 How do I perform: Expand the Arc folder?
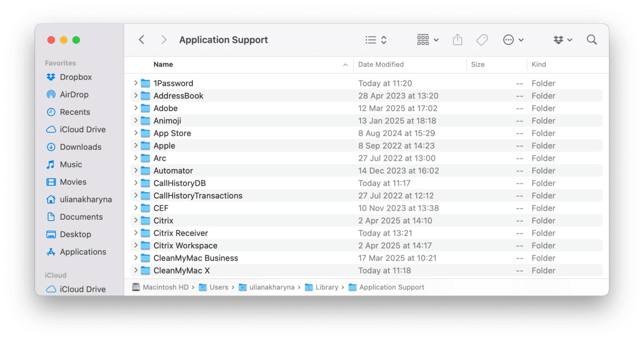pos(136,158)
